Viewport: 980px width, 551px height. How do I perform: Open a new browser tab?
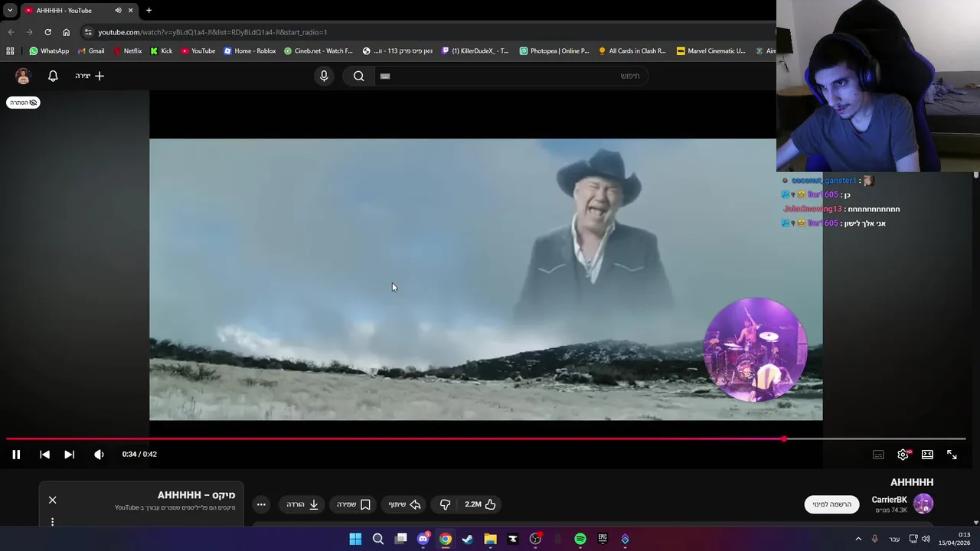149,10
